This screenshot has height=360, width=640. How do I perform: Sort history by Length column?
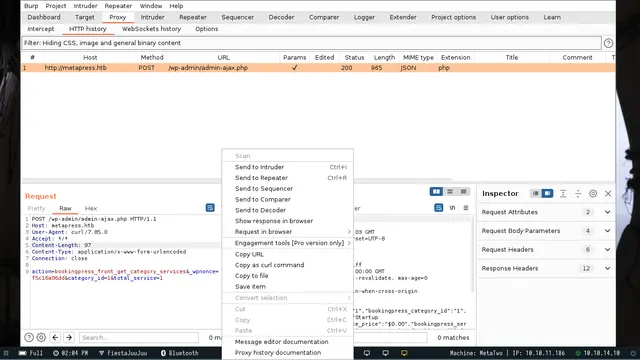coord(384,58)
